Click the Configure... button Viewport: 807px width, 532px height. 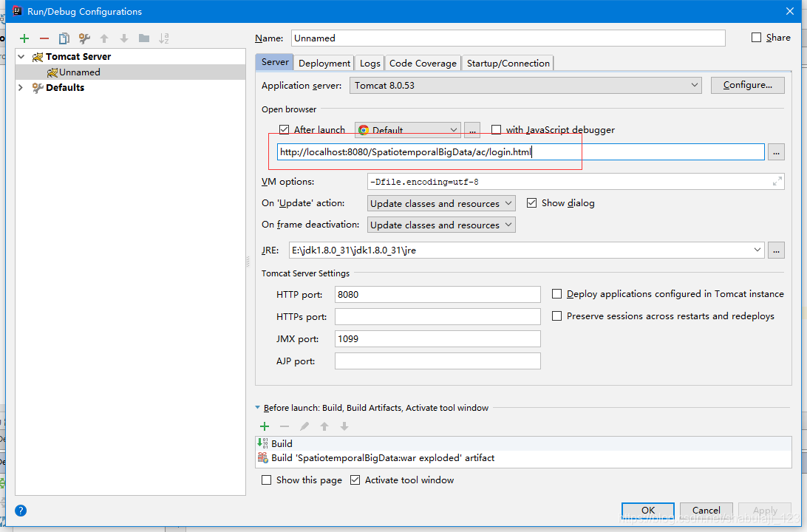point(747,85)
